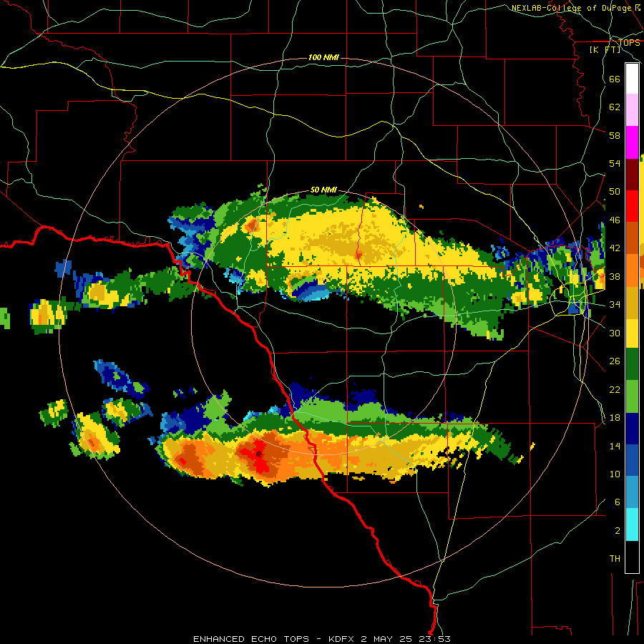Click the "22" scale label
This screenshot has height=644, width=644.
tap(615, 390)
